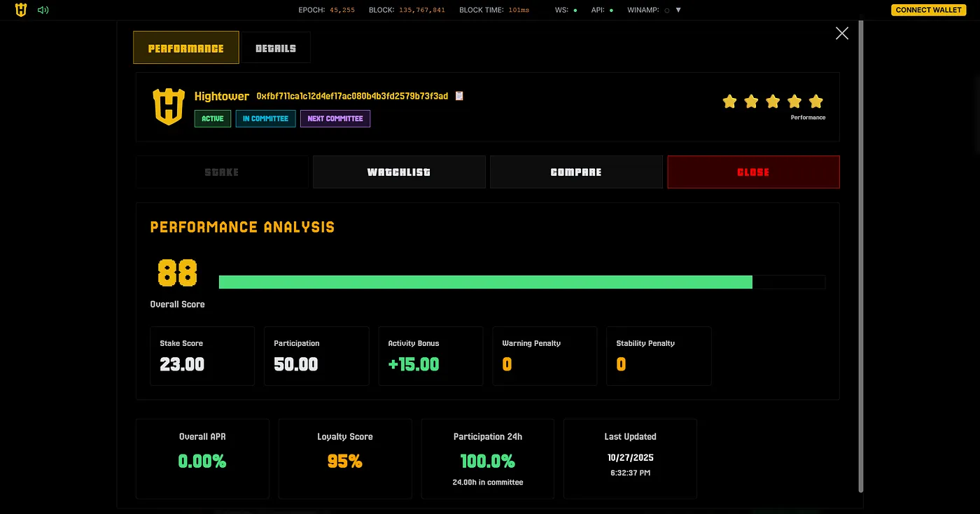Click the validator address hash text
This screenshot has height=514, width=980.
352,96
